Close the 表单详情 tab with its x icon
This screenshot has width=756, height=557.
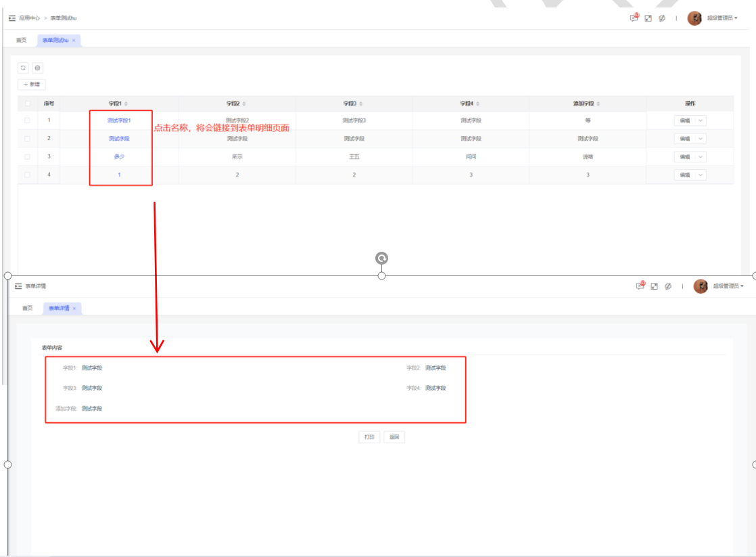point(74,309)
